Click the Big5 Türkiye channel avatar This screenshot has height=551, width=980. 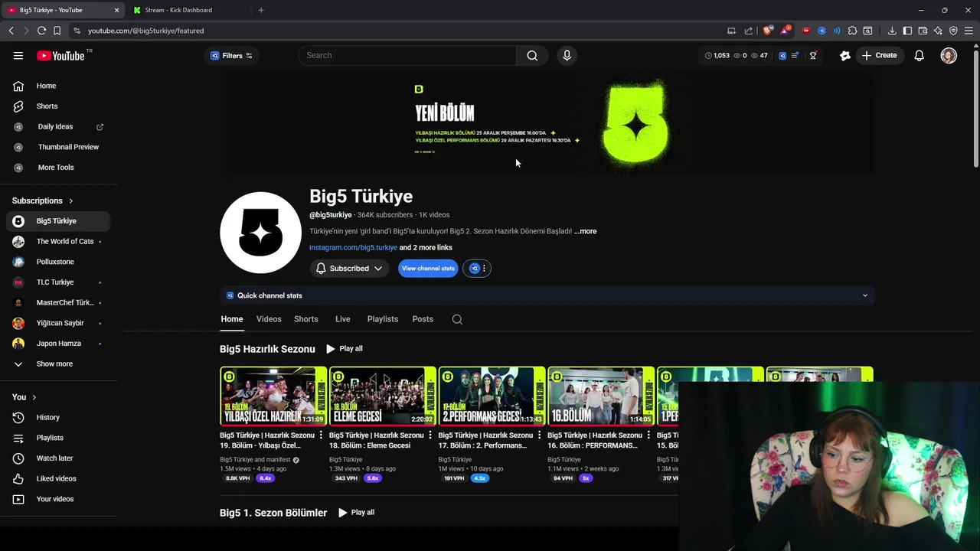click(x=260, y=232)
